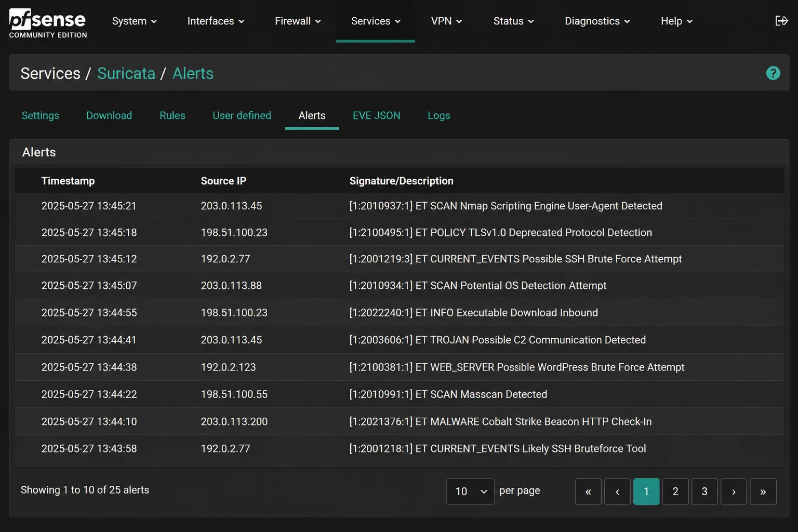Expand the Status menu
This screenshot has height=532, width=798.
513,21
